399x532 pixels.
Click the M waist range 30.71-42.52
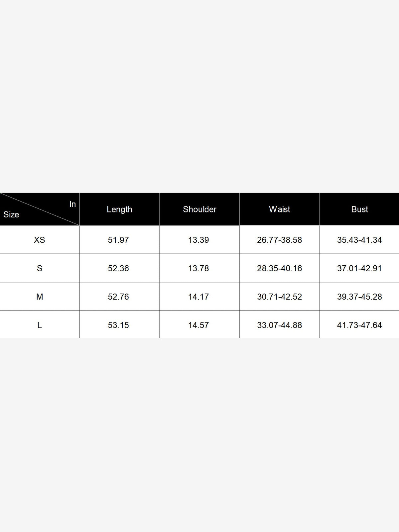pos(280,297)
